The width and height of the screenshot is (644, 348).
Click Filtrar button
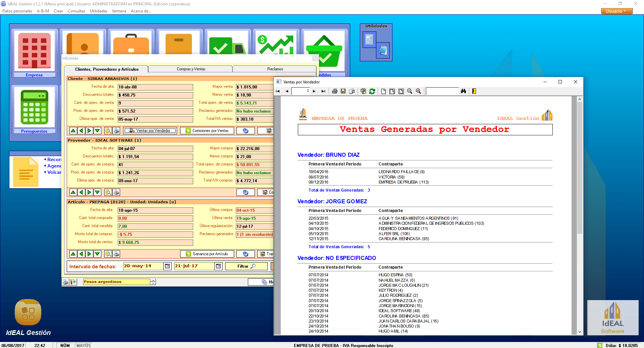(x=246, y=266)
